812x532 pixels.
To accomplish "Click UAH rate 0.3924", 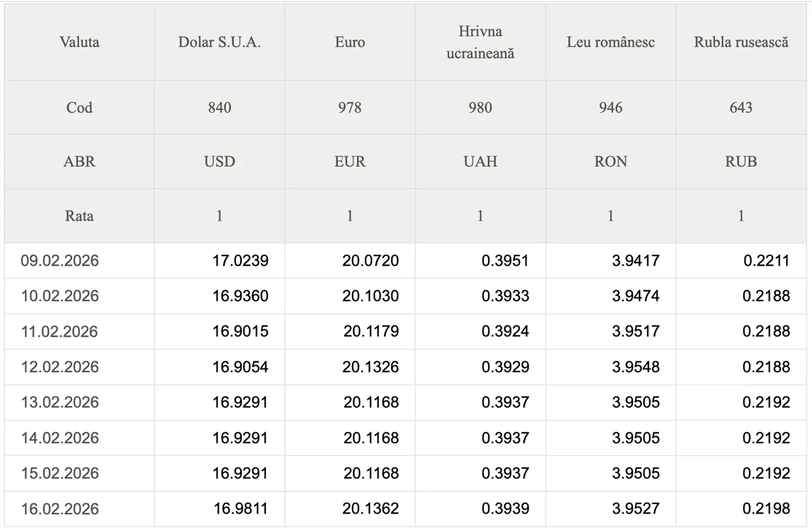I will point(505,332).
